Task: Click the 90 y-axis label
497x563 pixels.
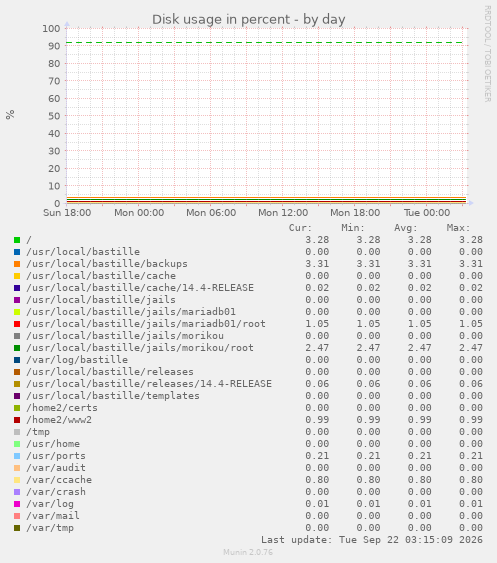Action: (54, 46)
